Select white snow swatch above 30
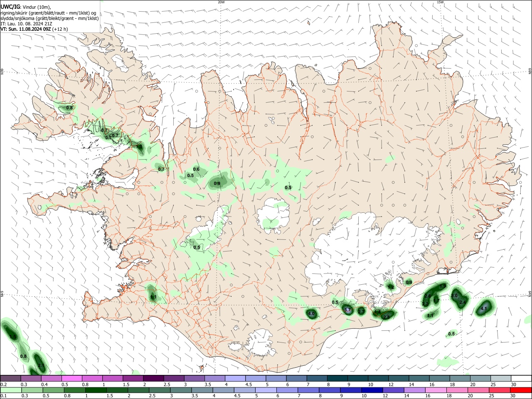Screen dimensions: 532x399 521,378
